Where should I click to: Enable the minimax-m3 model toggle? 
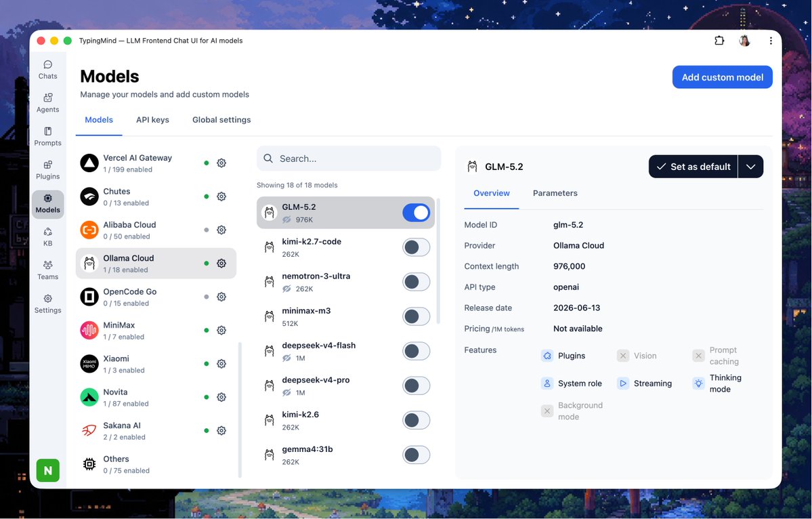click(416, 316)
